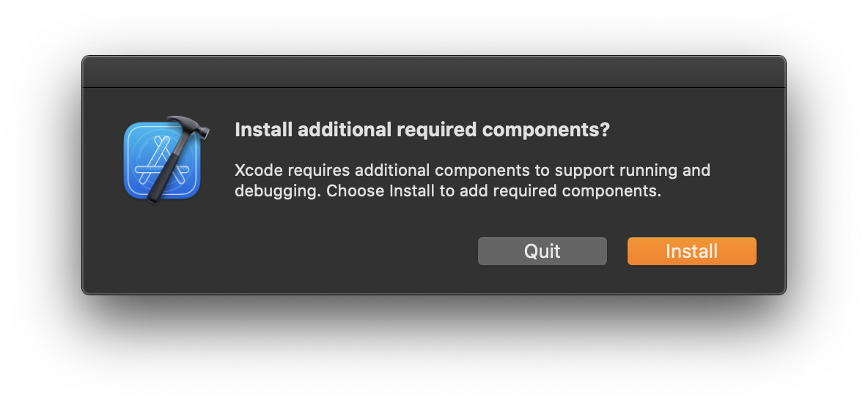This screenshot has height=403, width=868.
Task: Select the "Install additional required components?" heading
Action: tap(422, 130)
